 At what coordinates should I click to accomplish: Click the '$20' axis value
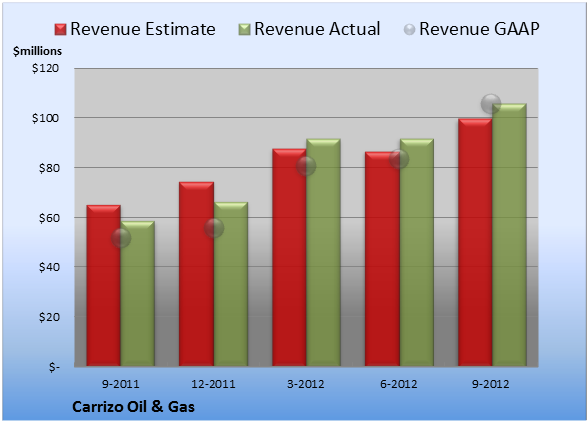coord(49,317)
